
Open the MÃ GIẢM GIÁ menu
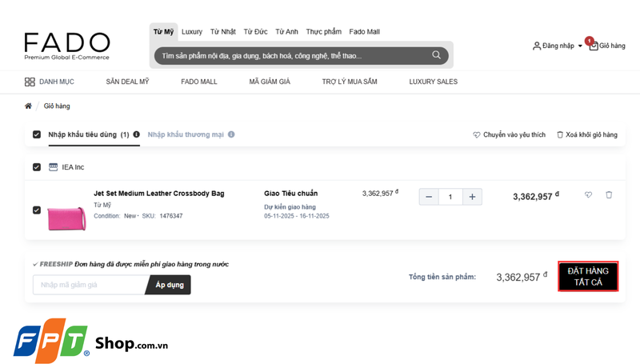[270, 82]
